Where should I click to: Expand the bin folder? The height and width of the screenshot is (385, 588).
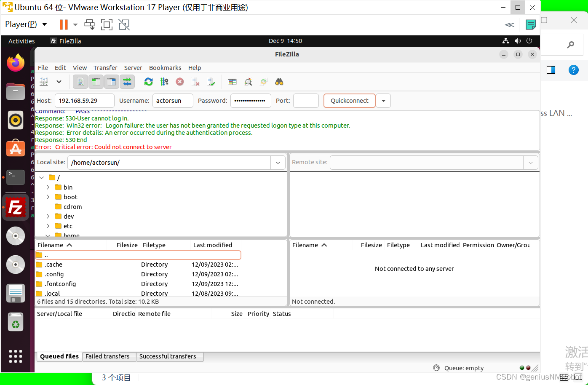(x=48, y=187)
